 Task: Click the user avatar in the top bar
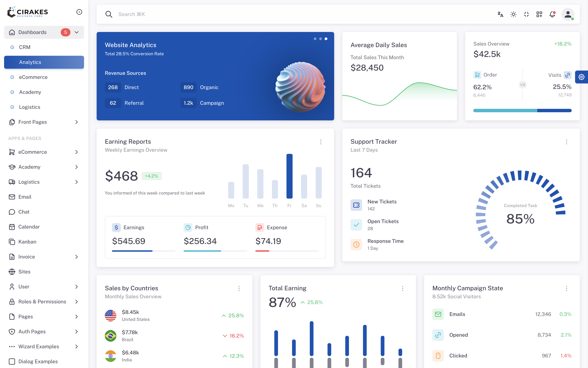[568, 14]
